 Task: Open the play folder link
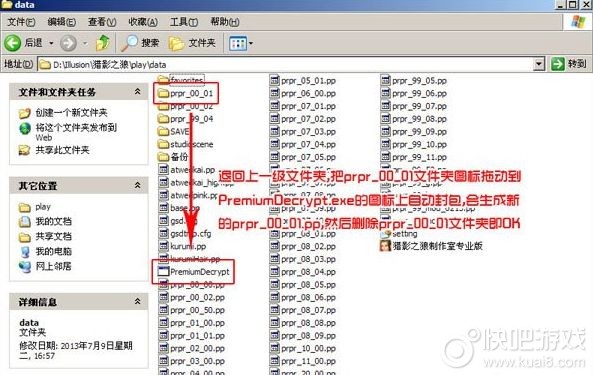(34, 207)
